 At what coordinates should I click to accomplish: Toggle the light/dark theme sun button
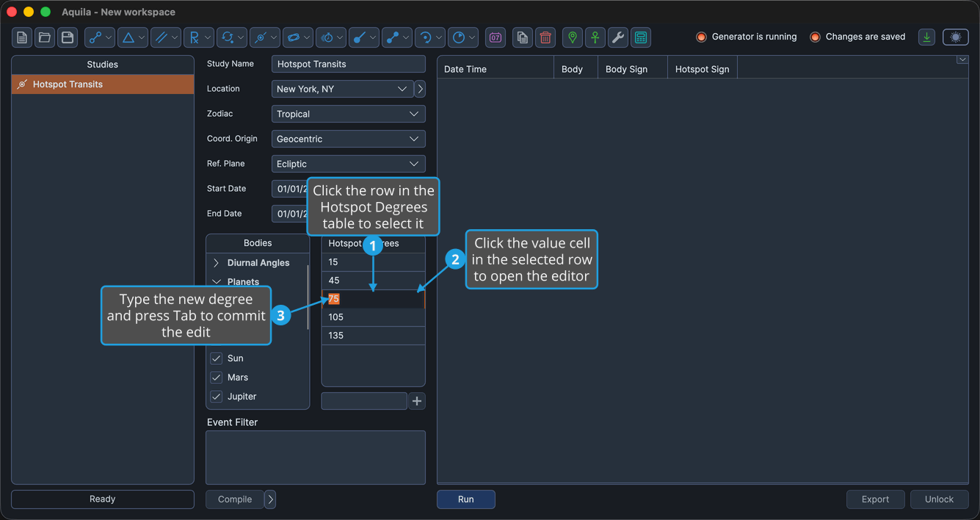pos(956,37)
